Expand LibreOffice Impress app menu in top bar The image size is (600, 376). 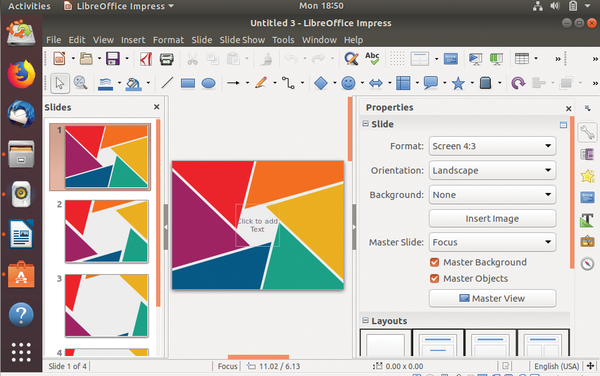click(119, 6)
